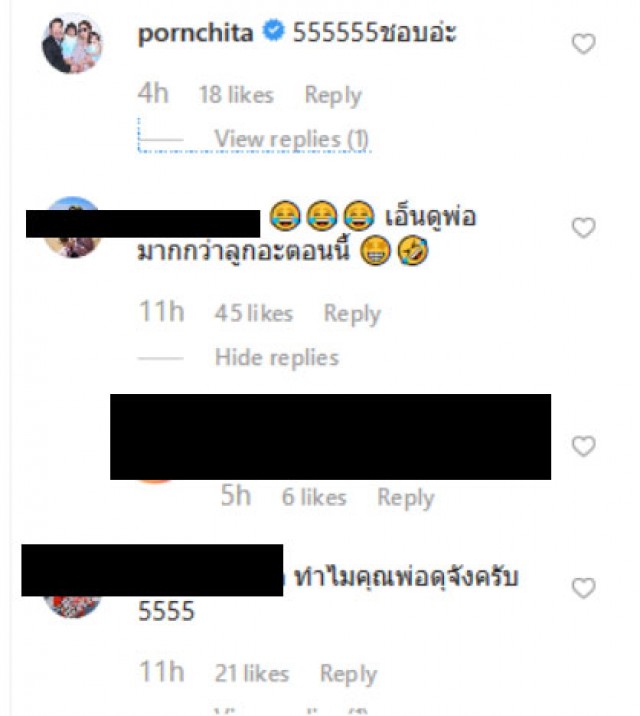The width and height of the screenshot is (640, 716).
Task: Open the 21 likes list
Action: [252, 674]
